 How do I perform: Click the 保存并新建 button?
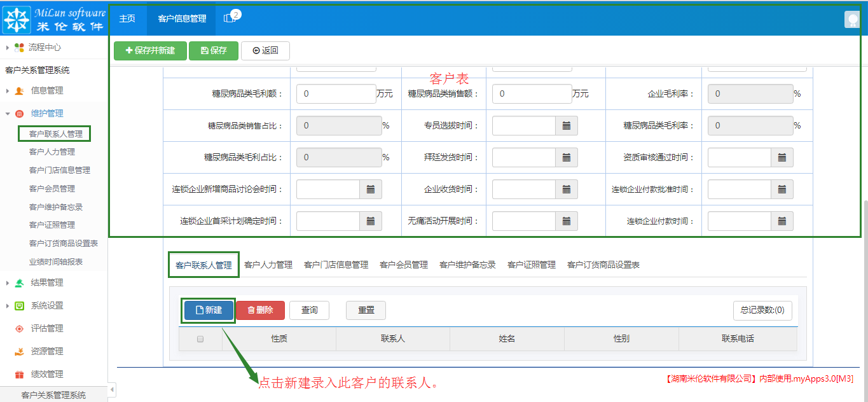tap(149, 51)
